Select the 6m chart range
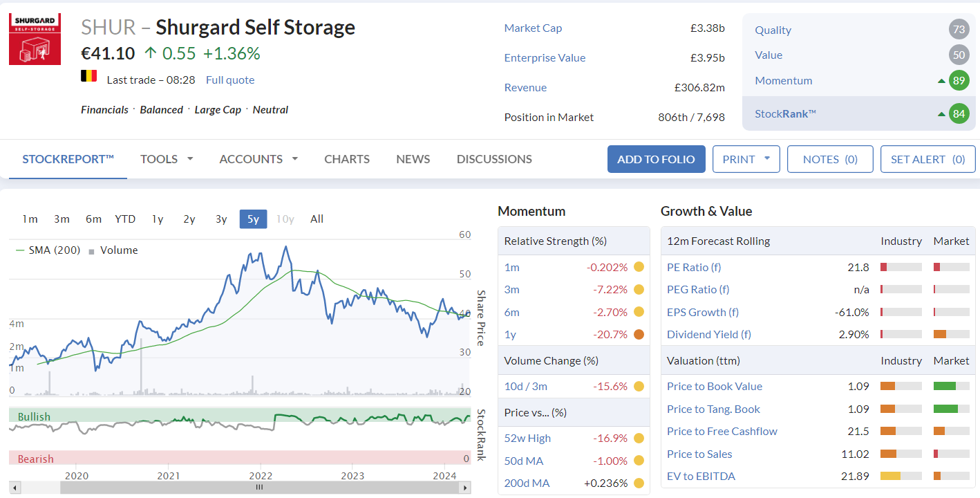The width and height of the screenshot is (980, 498). [x=93, y=219]
